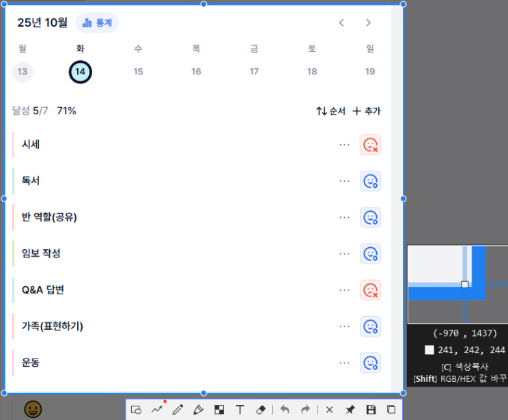This screenshot has width=508, height=420.
Task: Click the 반 역할(공유) habit name
Action: coord(49,216)
